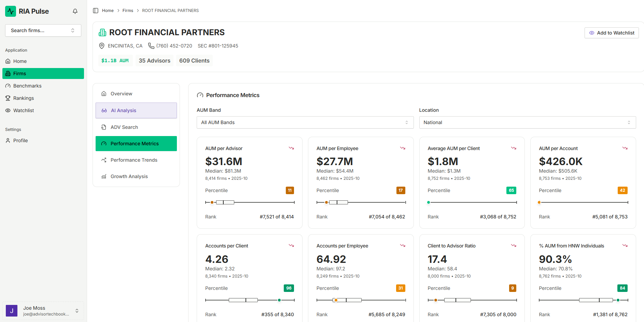Click the rank #7,054 of 8,462 text
This screenshot has height=322, width=644.
(387, 217)
